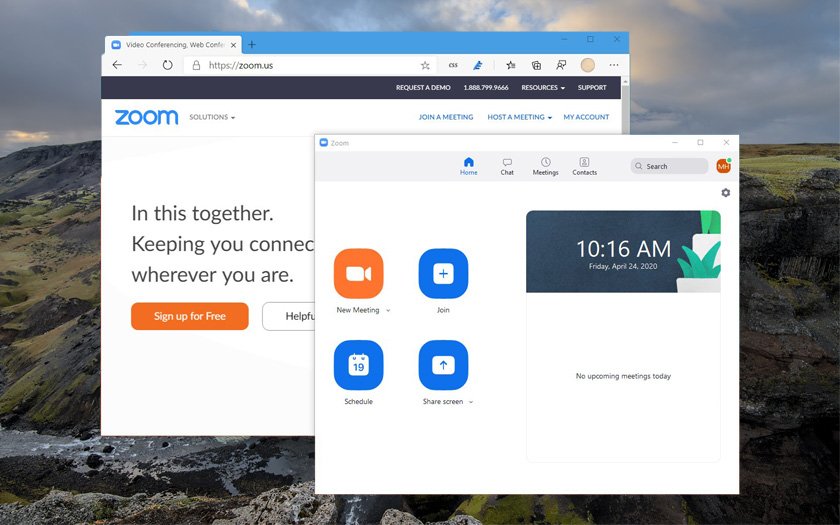This screenshot has width=840, height=525.
Task: Click the Share screen arrow icon
Action: 443,365
